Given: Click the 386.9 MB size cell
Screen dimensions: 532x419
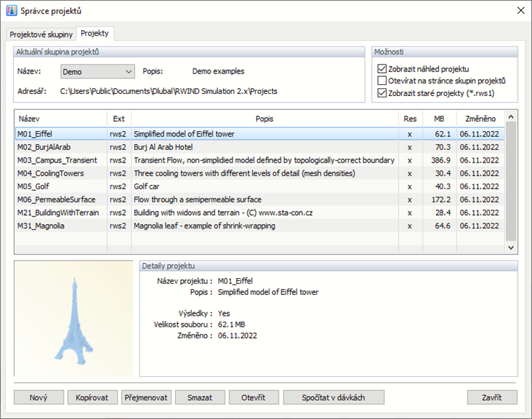Looking at the screenshot, I should [x=441, y=160].
